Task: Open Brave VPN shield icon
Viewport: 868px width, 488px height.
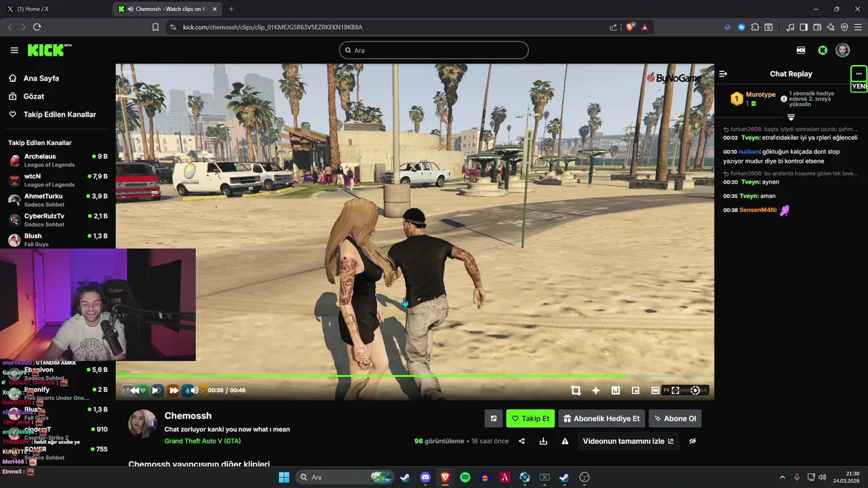Action: point(844,27)
